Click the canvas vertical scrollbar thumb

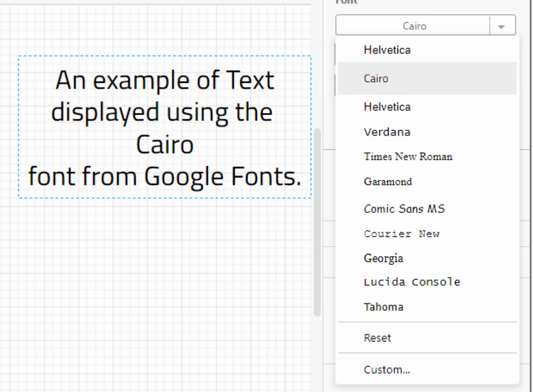[x=318, y=222]
